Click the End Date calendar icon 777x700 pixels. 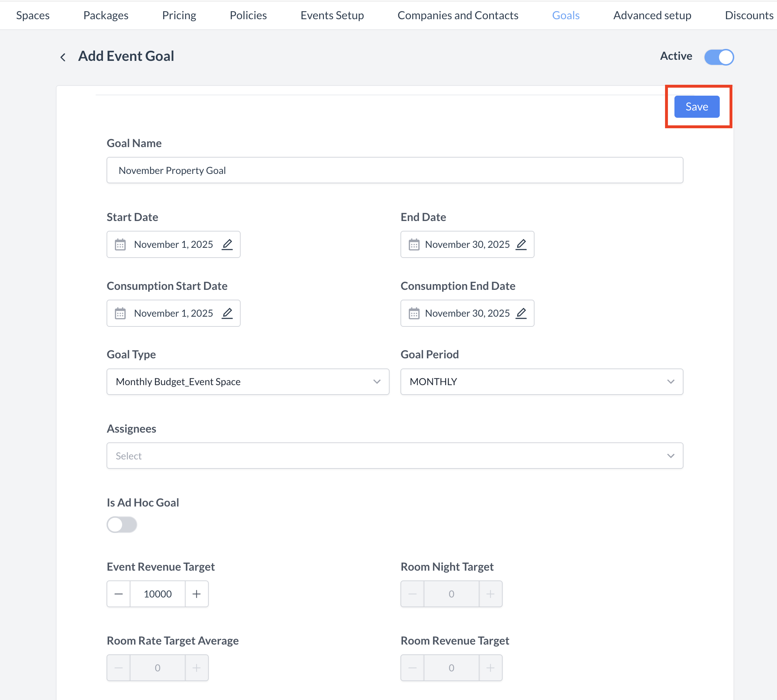tap(414, 245)
